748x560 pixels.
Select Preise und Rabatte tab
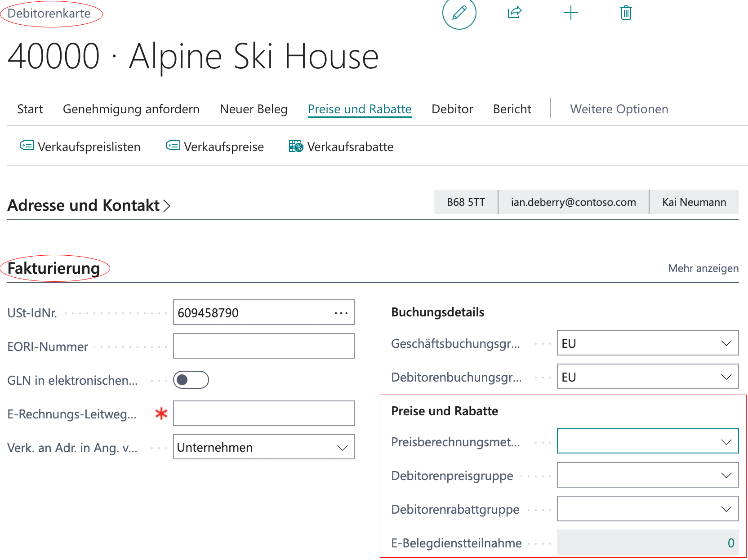[360, 109]
